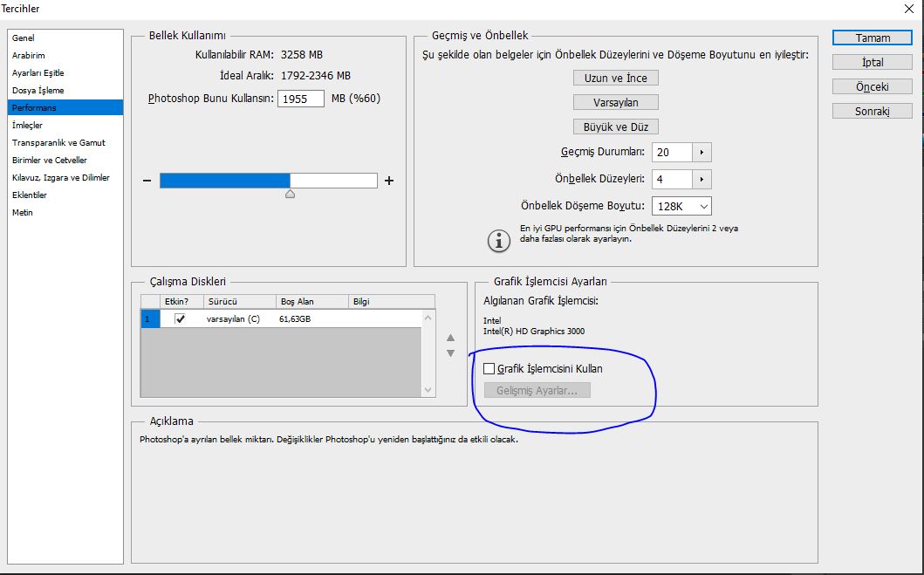
Task: Click the minus icon beside memory slider
Action: [148, 181]
